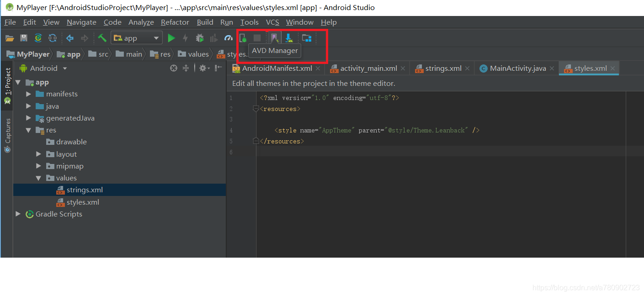Open the Project Structure icon
The height and width of the screenshot is (296, 644).
307,38
